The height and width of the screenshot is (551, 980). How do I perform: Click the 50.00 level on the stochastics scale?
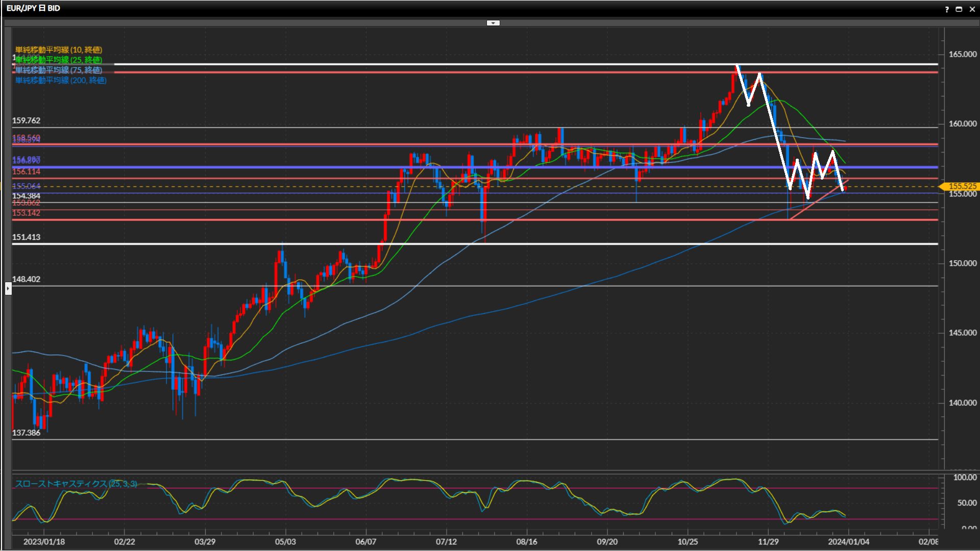pyautogui.click(x=966, y=503)
